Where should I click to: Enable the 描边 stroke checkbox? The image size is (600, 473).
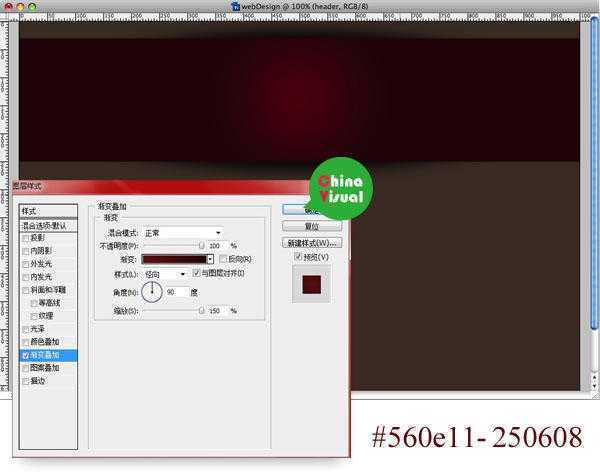point(26,381)
